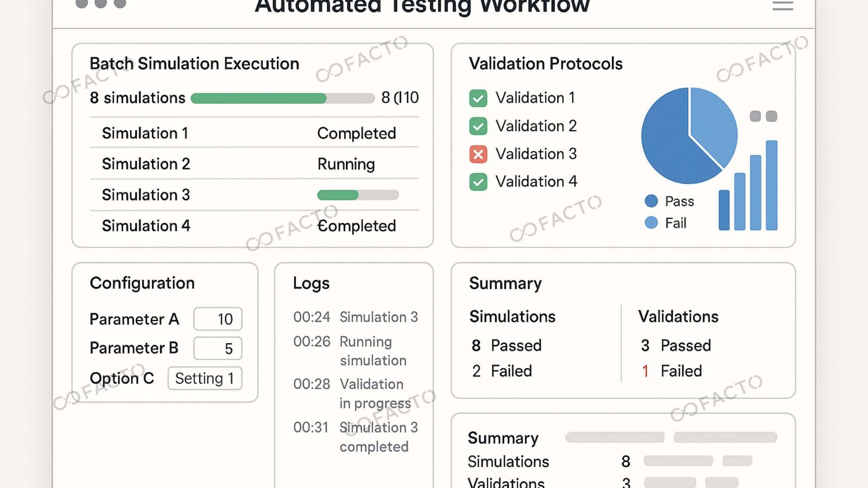Click the Pass legend dot
Image resolution: width=868 pixels, height=488 pixels.
(x=651, y=201)
